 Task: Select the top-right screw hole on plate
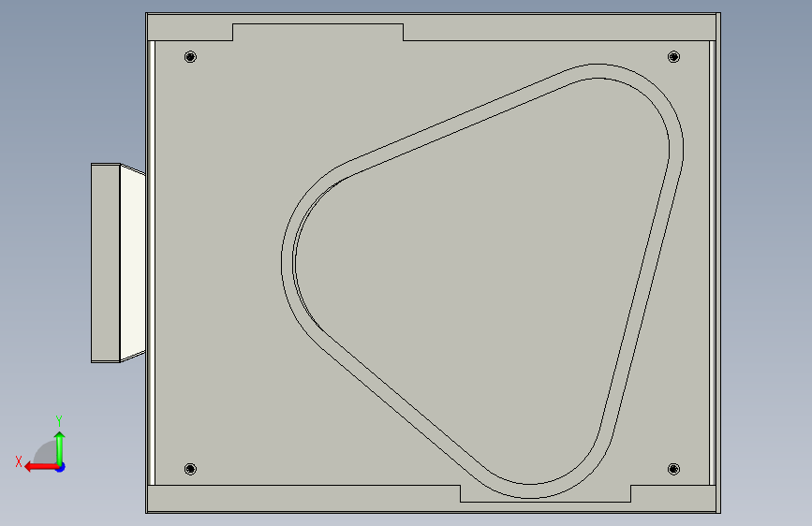pos(673,56)
